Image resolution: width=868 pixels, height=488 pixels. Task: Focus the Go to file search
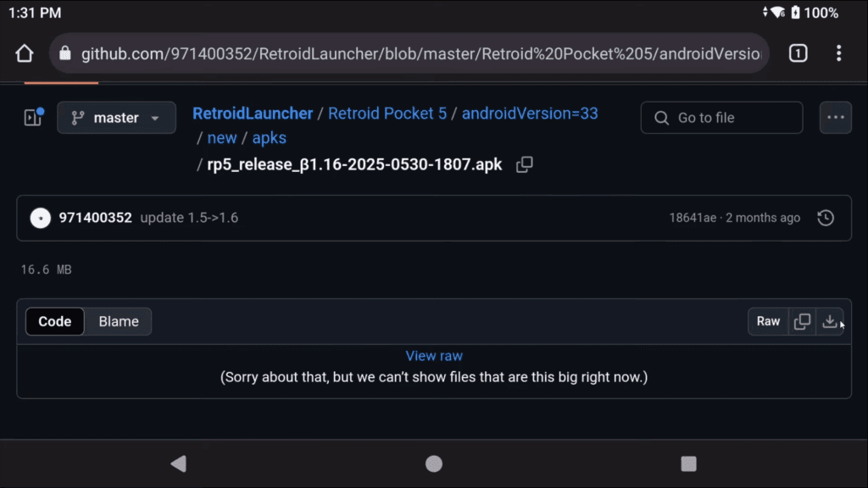(x=721, y=118)
